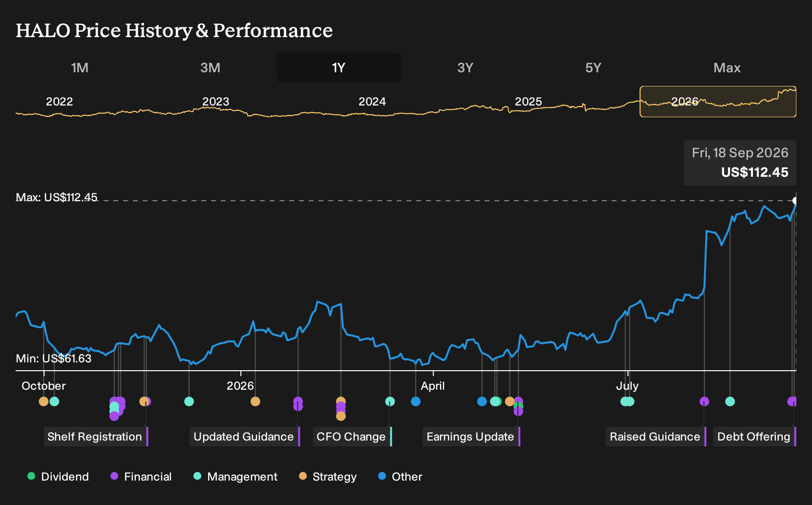The width and height of the screenshot is (812, 505).
Task: Click the green Dividend legend dot
Action: 31,476
